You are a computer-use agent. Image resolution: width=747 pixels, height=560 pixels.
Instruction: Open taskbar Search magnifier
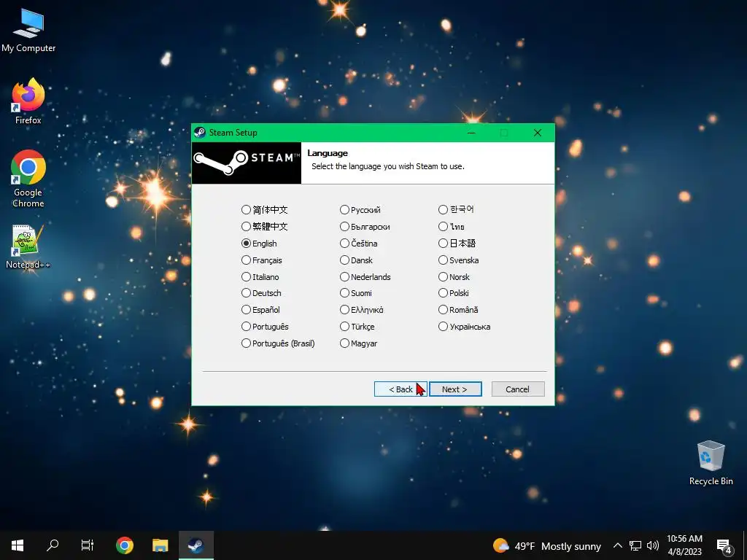tap(53, 545)
